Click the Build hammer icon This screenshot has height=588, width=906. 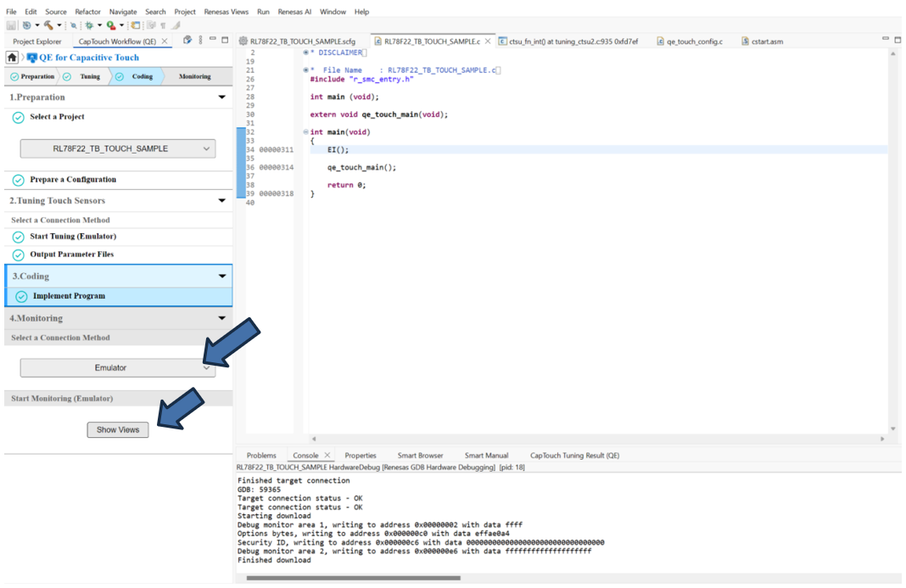click(49, 25)
